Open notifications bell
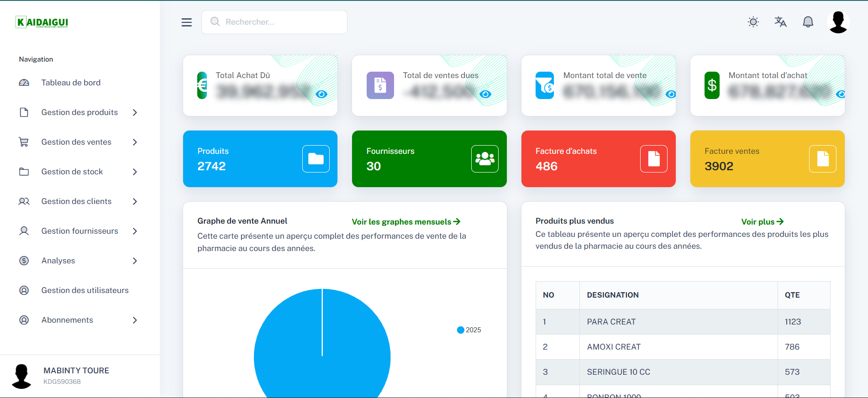The width and height of the screenshot is (868, 398). coord(808,22)
